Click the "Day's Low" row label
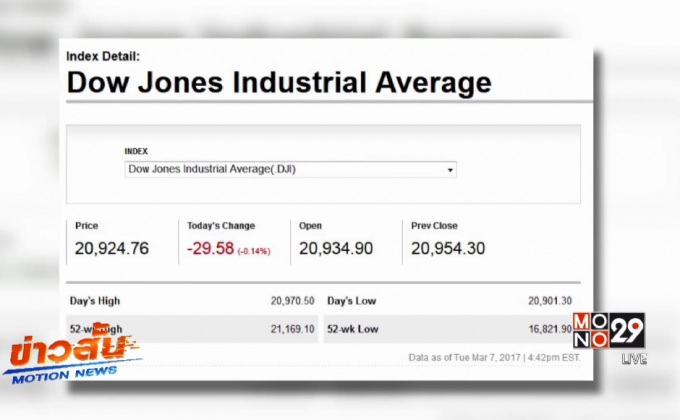Viewport: 680px width, 420px height. pos(352,301)
